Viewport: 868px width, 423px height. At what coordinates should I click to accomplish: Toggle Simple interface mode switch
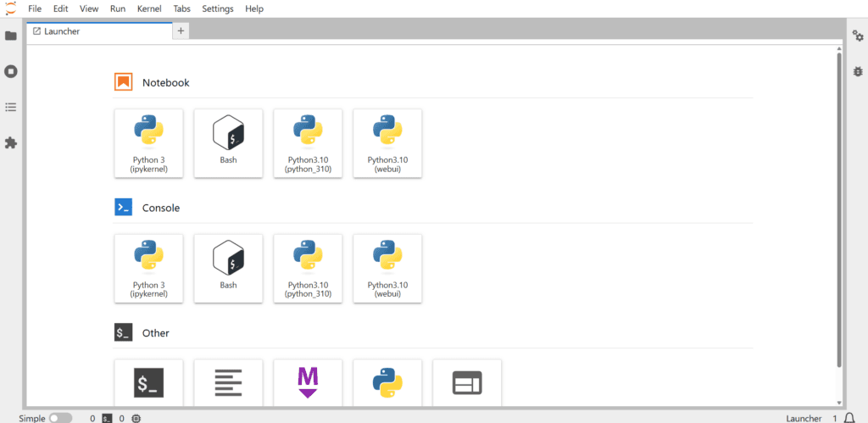[x=60, y=418]
